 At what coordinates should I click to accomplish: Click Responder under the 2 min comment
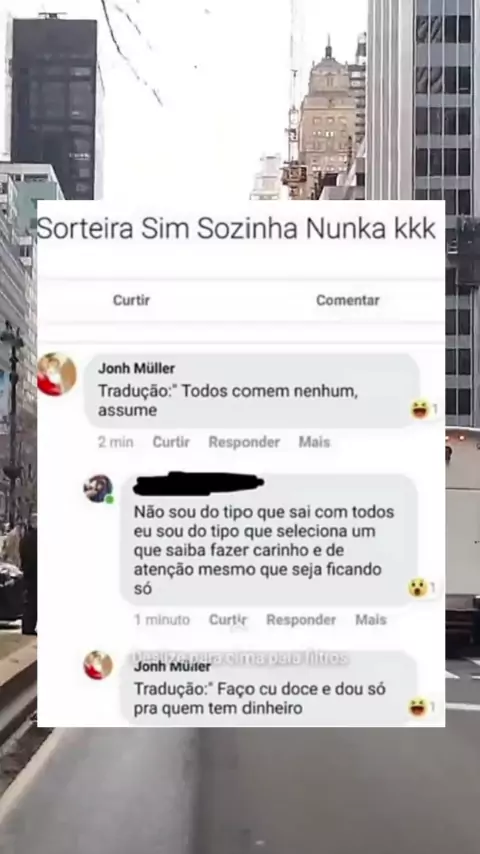[x=244, y=442]
